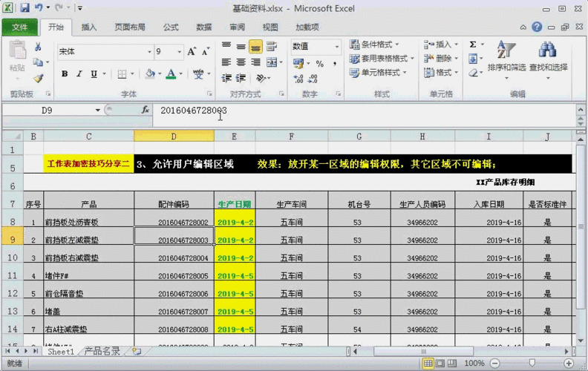The width and height of the screenshot is (588, 371).
Task: Toggle Italic formatting
Action: point(79,73)
